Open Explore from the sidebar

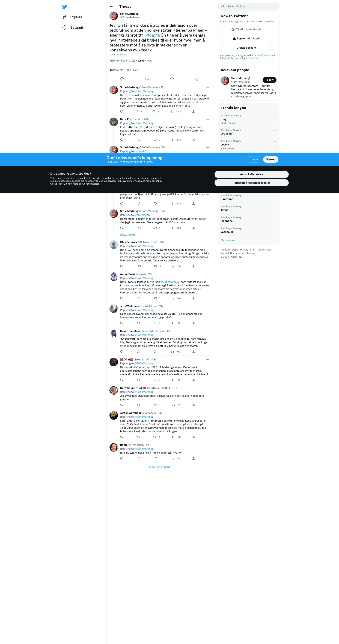click(x=72, y=17)
